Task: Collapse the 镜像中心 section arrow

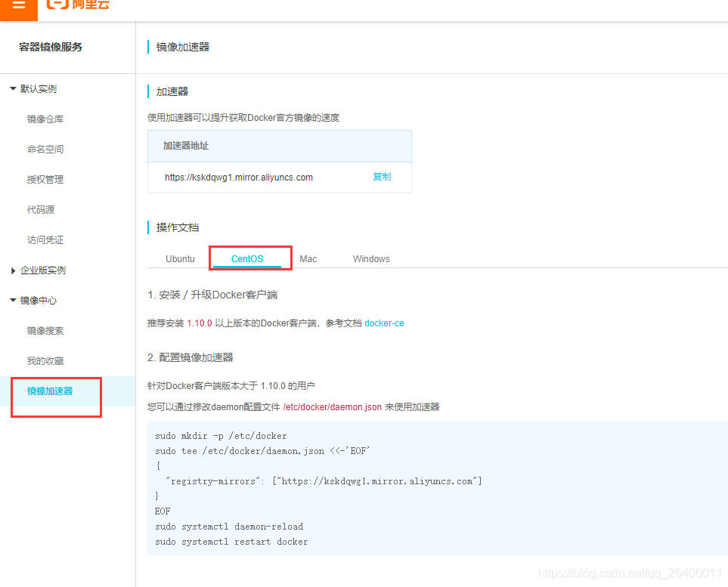Action: coord(13,300)
